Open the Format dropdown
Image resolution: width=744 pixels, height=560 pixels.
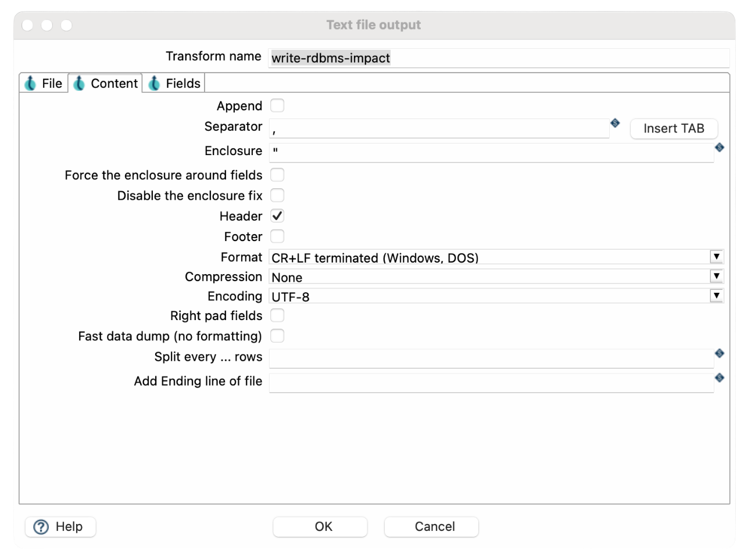(x=717, y=257)
